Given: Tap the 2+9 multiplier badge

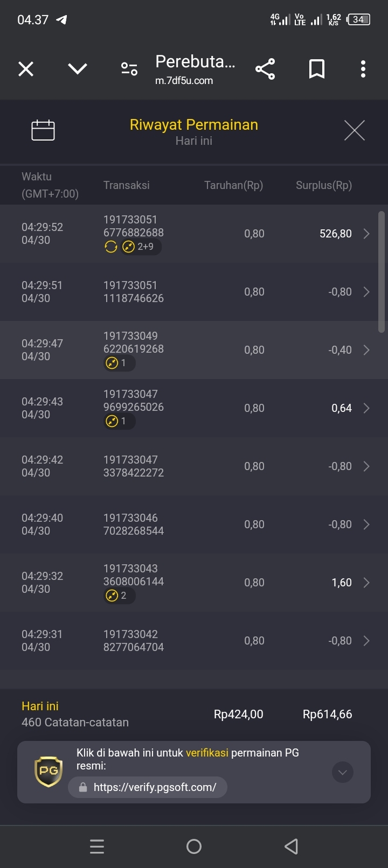Looking at the screenshot, I should (141, 247).
